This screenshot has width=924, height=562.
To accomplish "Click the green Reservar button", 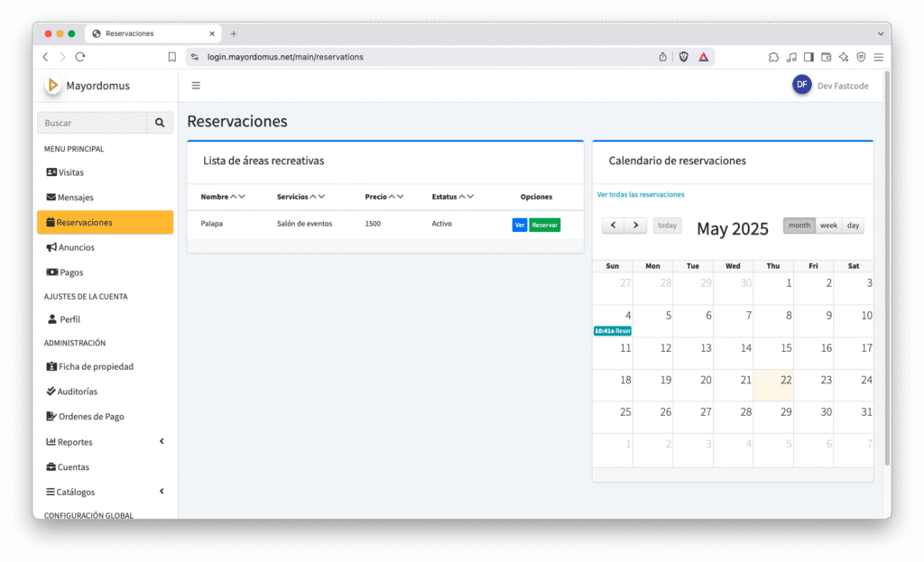I will (x=544, y=225).
